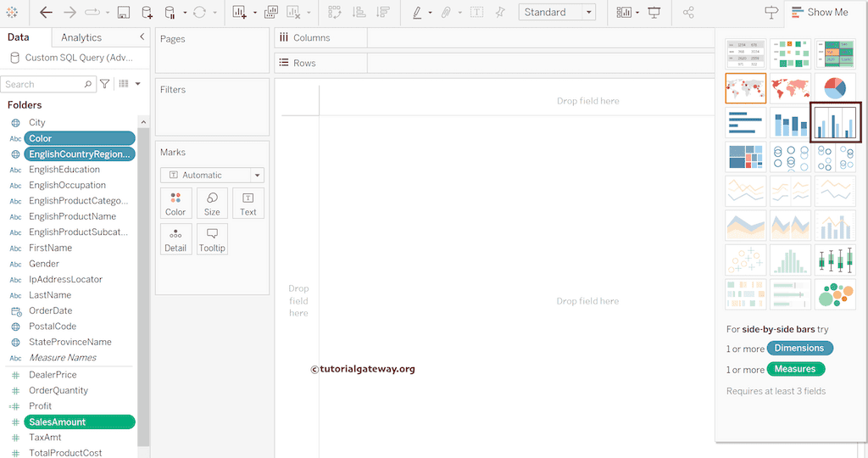The width and height of the screenshot is (868, 458).
Task: Click the Highlight pen icon
Action: tap(417, 13)
